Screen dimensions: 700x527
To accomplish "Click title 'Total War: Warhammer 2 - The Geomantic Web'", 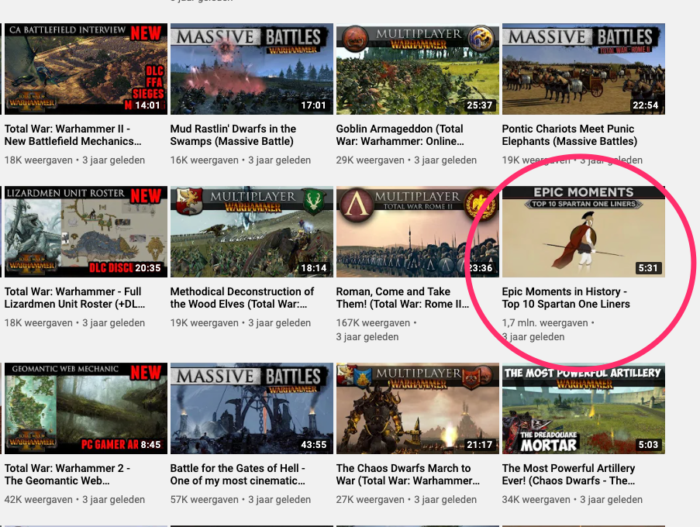I will pyautogui.click(x=67, y=474).
